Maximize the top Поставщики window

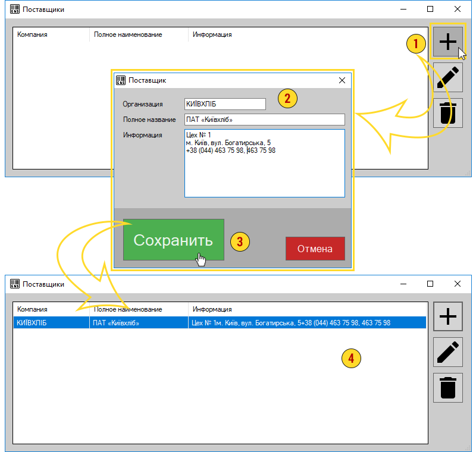point(430,9)
